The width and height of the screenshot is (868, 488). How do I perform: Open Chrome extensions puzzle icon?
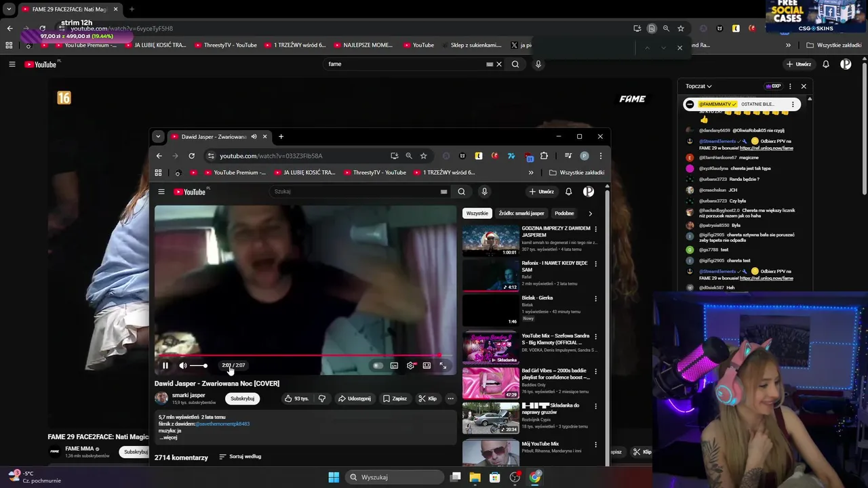[544, 156]
